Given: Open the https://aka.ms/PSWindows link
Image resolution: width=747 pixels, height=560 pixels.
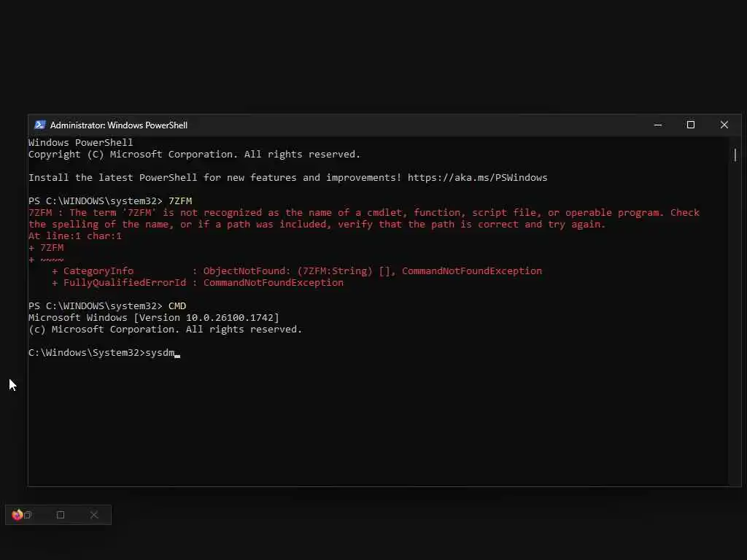Looking at the screenshot, I should click(x=477, y=178).
